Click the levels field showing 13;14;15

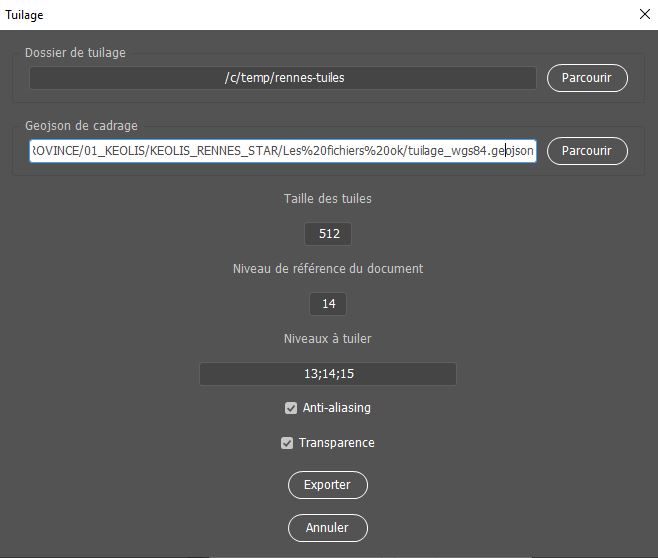click(328, 374)
